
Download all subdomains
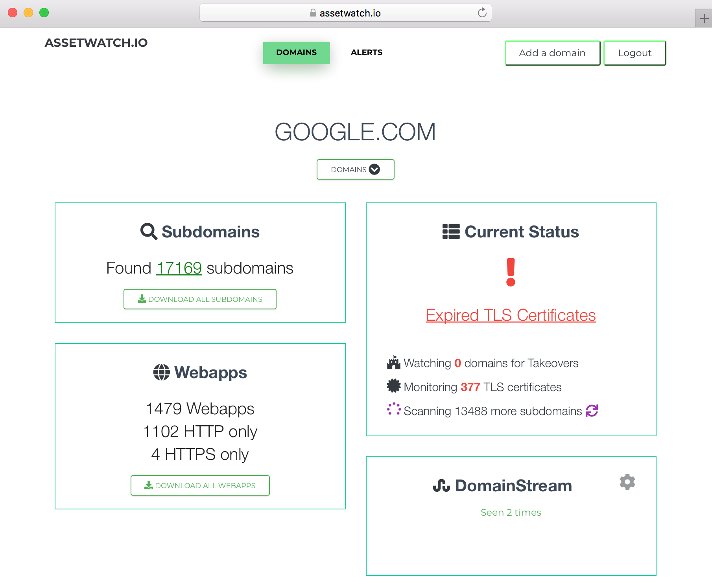coord(200,299)
